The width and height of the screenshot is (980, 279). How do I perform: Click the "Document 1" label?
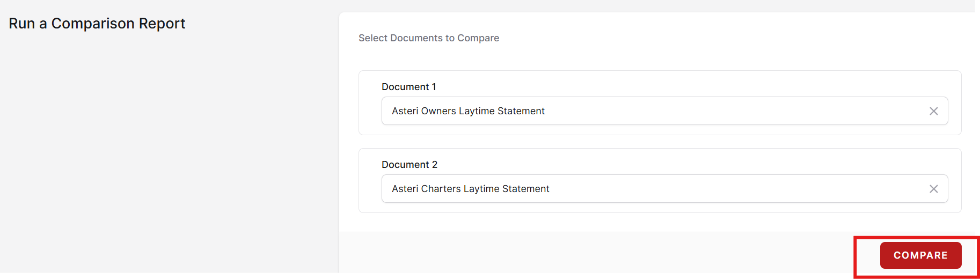click(x=408, y=87)
